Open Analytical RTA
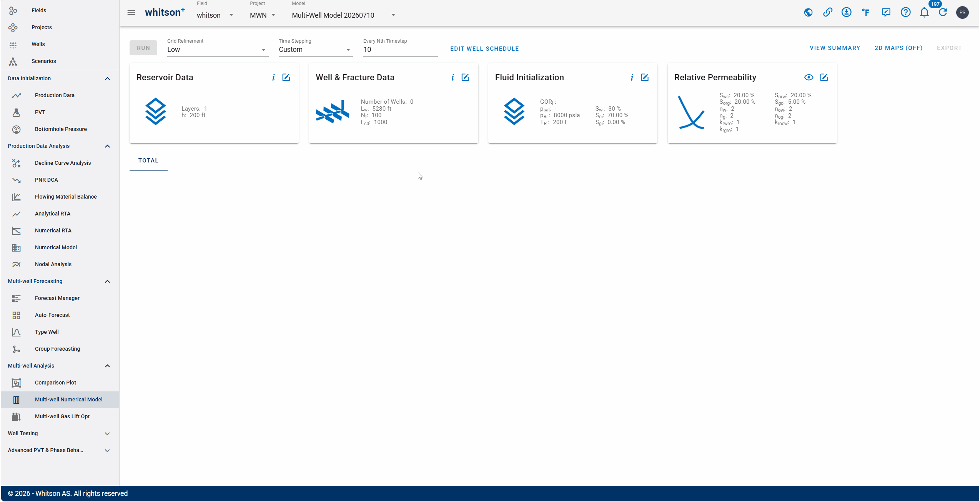 pyautogui.click(x=60, y=214)
